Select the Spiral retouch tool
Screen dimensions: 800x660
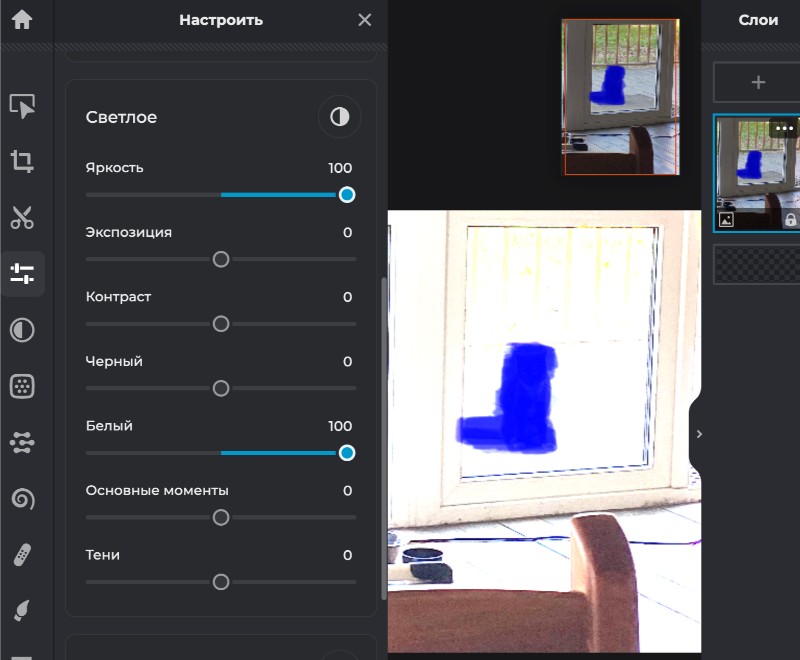coord(22,498)
